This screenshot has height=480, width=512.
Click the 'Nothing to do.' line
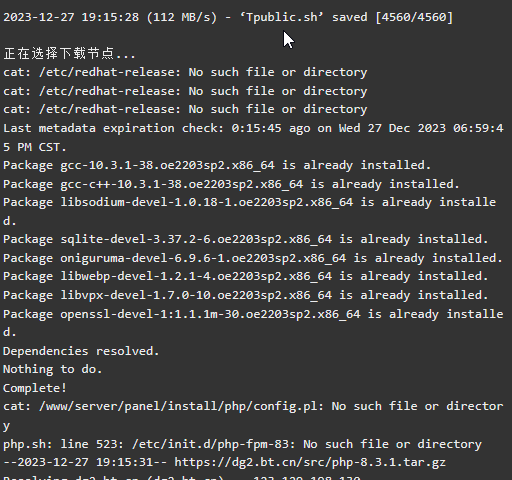click(53, 369)
